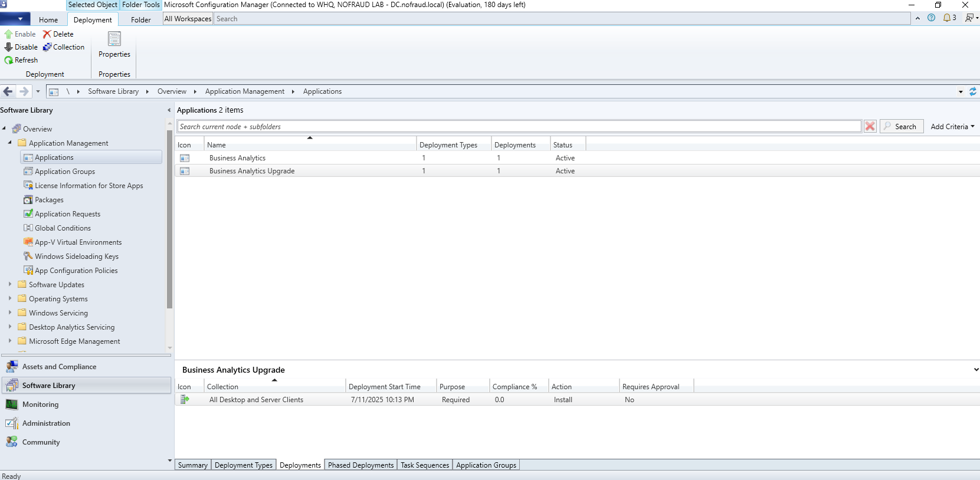Image resolution: width=980 pixels, height=480 pixels.
Task: Open the navigation history dropdown arrow
Action: point(38,91)
